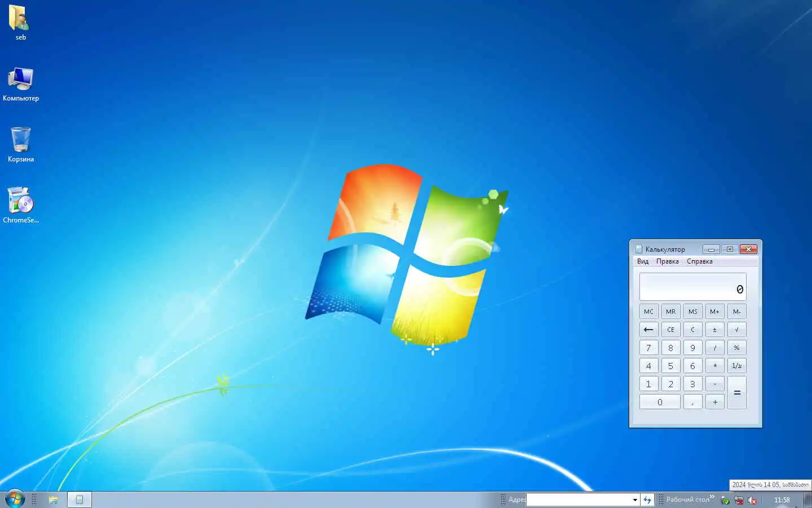Click digit 8 on the Calculator
812x508 pixels.
click(670, 348)
